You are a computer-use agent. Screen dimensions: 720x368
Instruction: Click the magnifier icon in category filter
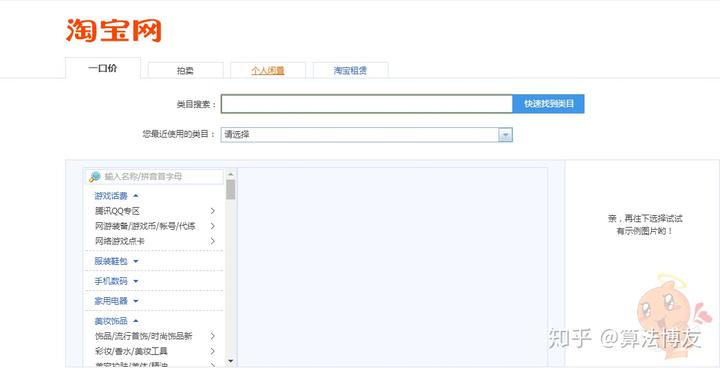[95, 176]
